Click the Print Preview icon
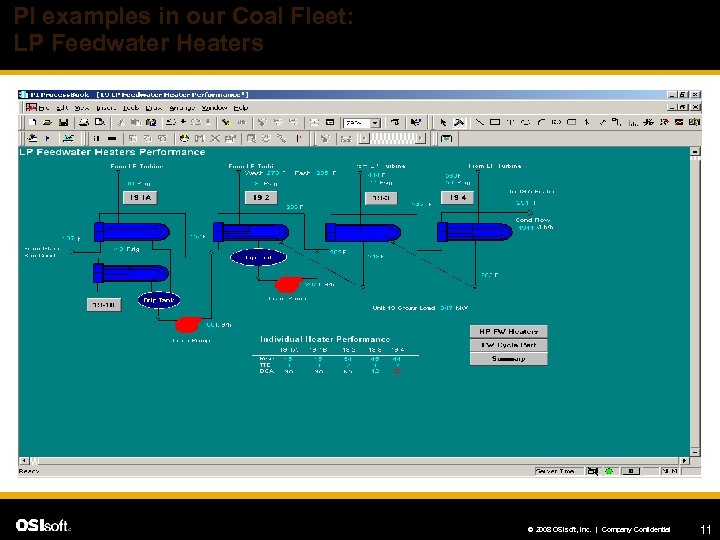 tap(100, 123)
